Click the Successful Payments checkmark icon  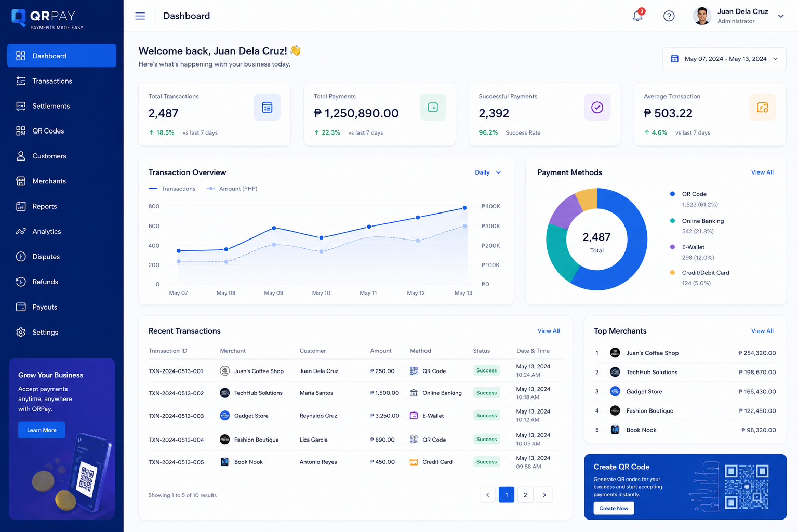coord(597,107)
